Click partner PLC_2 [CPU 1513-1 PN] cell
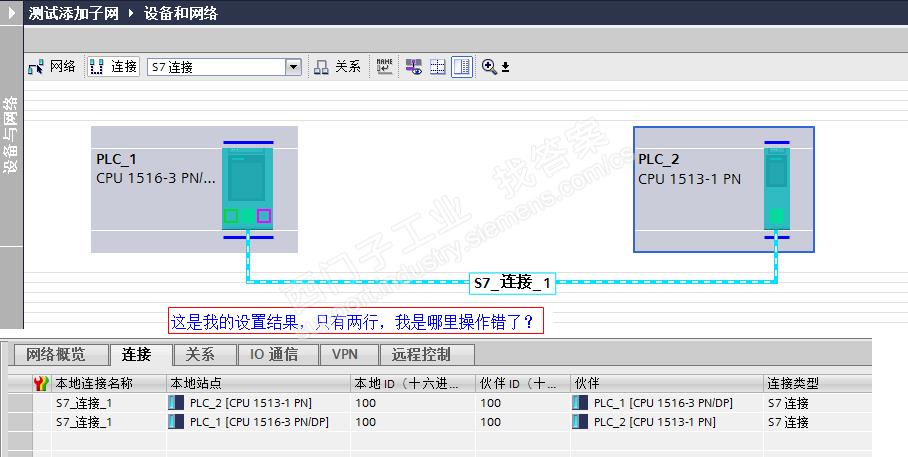 (667, 422)
